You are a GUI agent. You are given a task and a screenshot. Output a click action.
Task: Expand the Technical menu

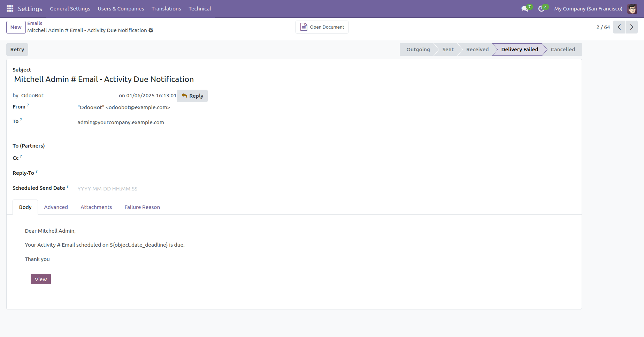point(200,9)
